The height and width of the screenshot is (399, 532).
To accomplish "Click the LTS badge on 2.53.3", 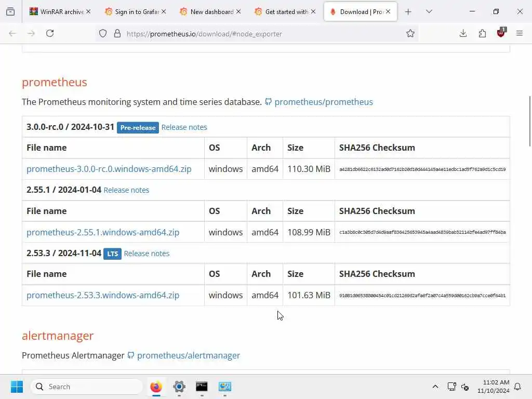I will click(x=112, y=254).
